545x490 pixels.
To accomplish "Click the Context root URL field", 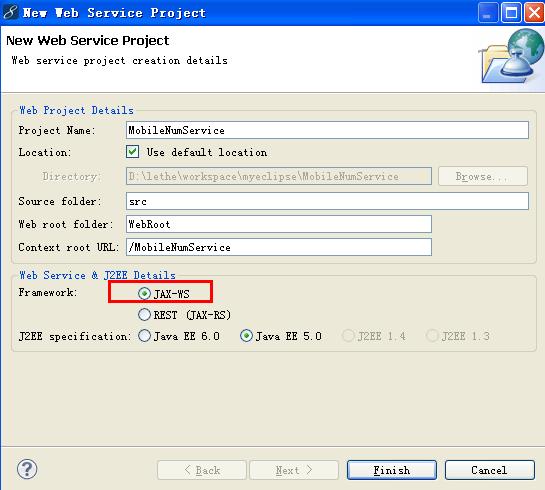I will 279,247.
